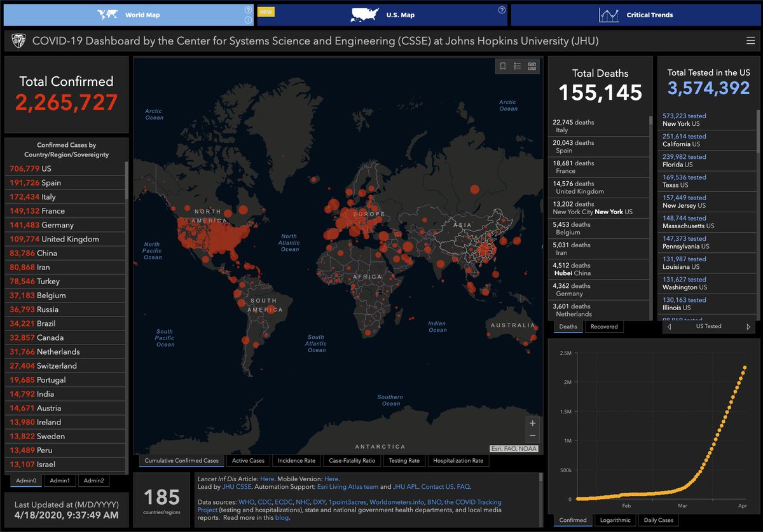Show the Confirmed chart tab
763x532 pixels.
point(573,520)
